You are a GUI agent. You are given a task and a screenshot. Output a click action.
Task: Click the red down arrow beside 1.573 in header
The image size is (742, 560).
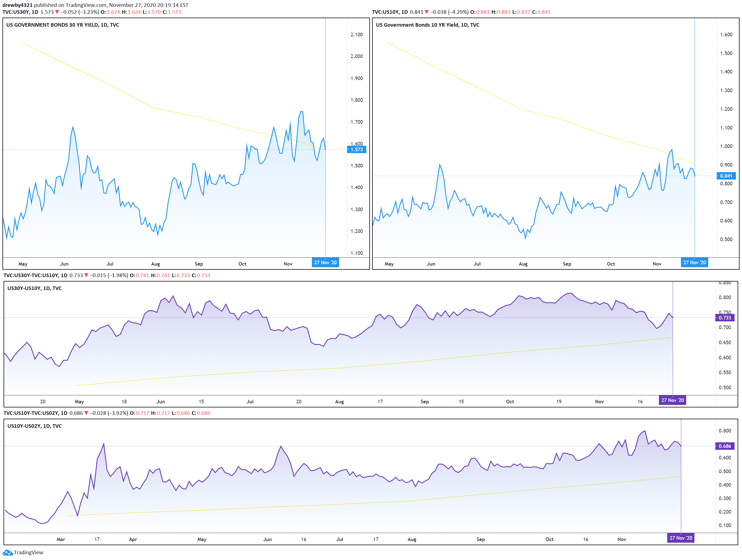click(x=57, y=12)
